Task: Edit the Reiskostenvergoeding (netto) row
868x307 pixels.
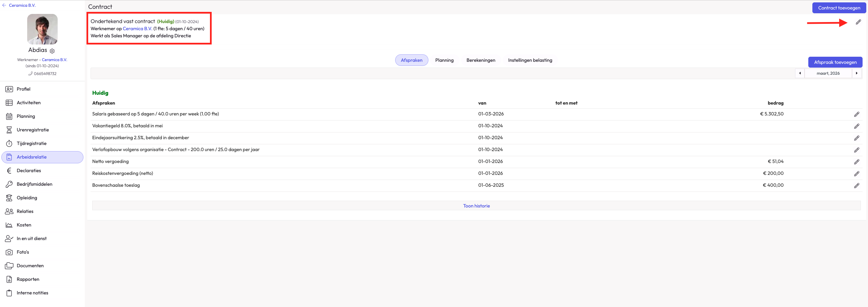Action: coord(856,174)
